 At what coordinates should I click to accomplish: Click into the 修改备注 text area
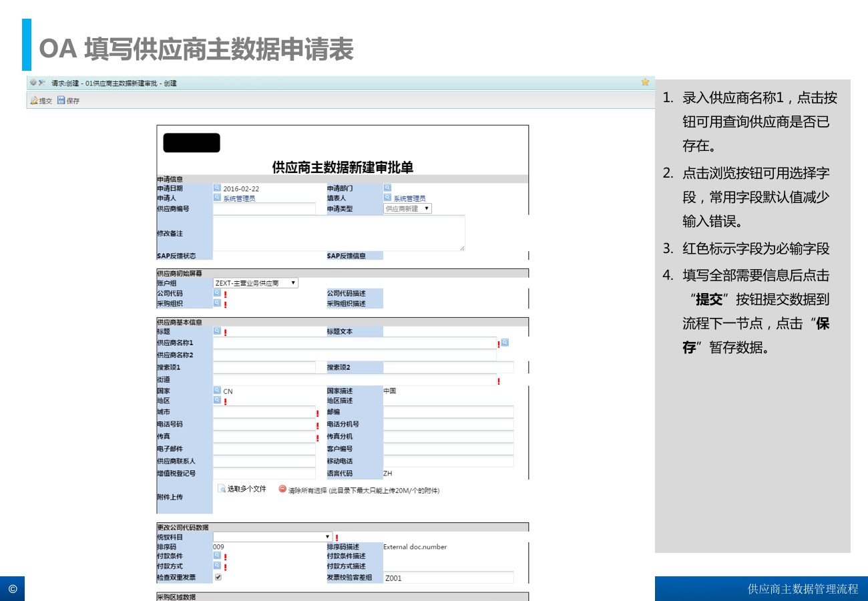tap(339, 233)
